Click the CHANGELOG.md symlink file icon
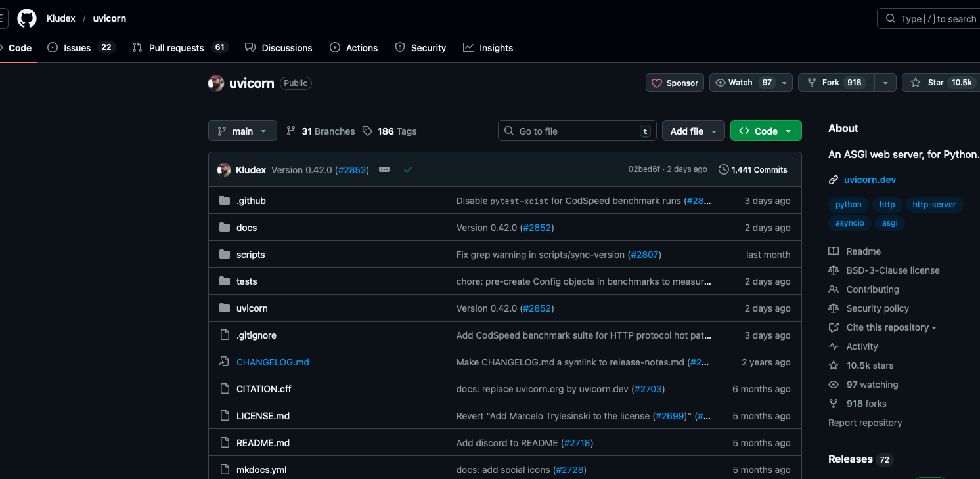Viewport: 980px width, 479px height. [225, 362]
